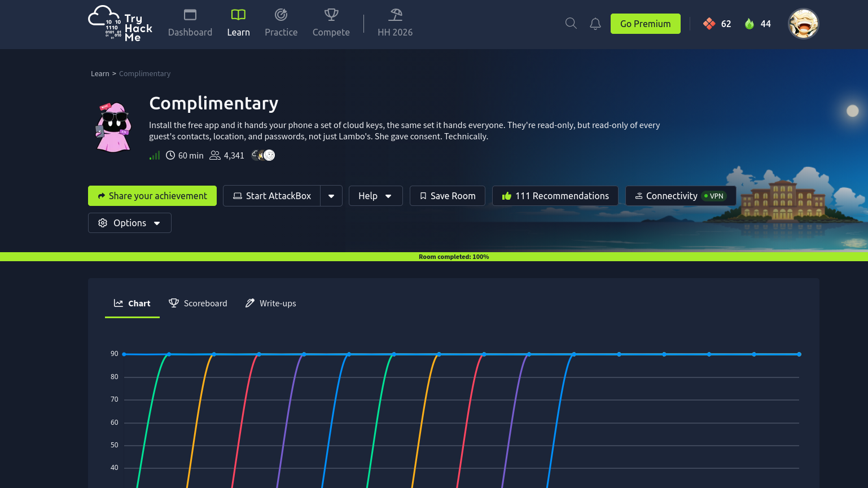The image size is (868, 488).
Task: Click the laptop icon on AttackBox button
Action: pos(238,196)
